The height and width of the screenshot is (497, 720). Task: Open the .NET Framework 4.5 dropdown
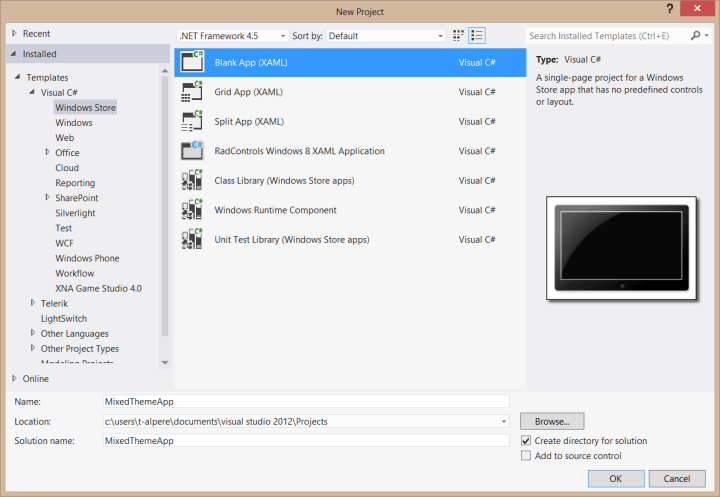tap(232, 36)
